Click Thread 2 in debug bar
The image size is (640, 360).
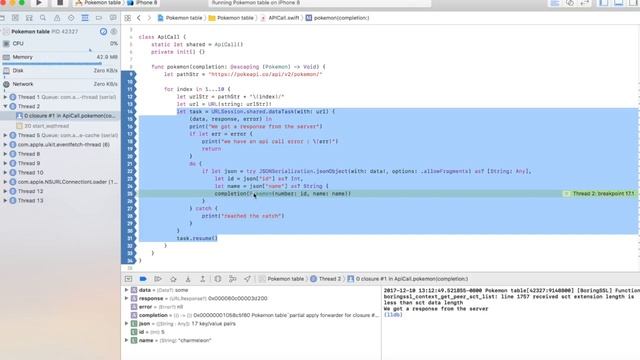tap(325, 279)
